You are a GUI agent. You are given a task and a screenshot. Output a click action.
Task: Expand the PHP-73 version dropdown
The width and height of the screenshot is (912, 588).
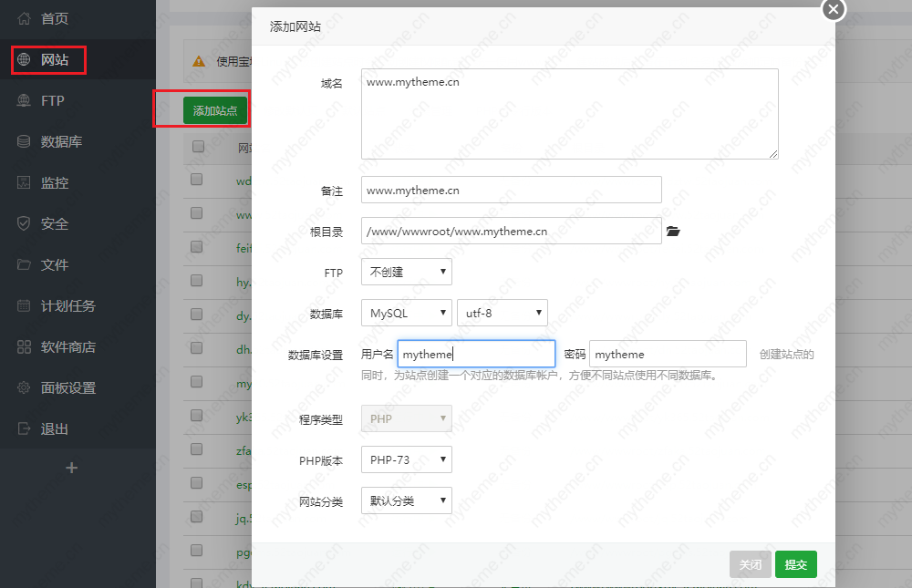(x=406, y=459)
